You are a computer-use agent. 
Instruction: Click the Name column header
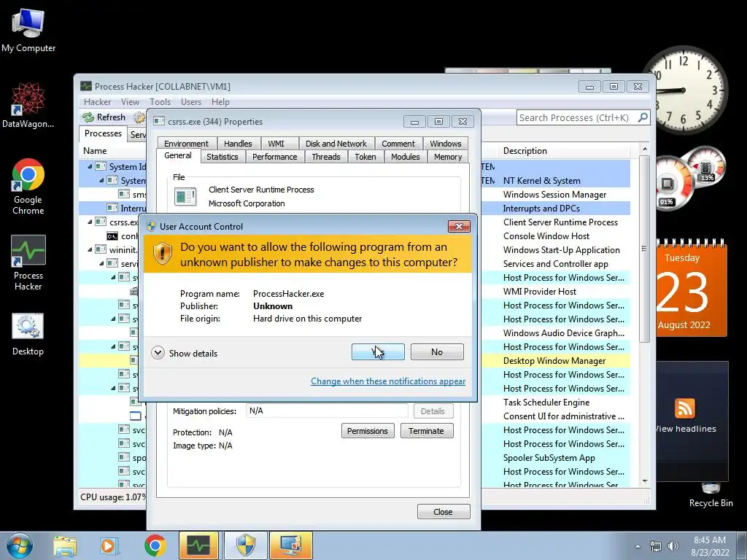coord(112,150)
